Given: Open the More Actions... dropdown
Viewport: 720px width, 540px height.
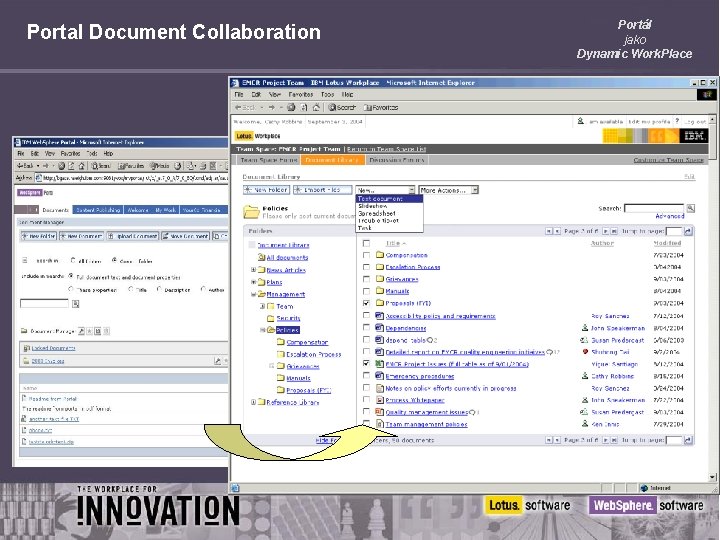Looking at the screenshot, I should click(449, 190).
